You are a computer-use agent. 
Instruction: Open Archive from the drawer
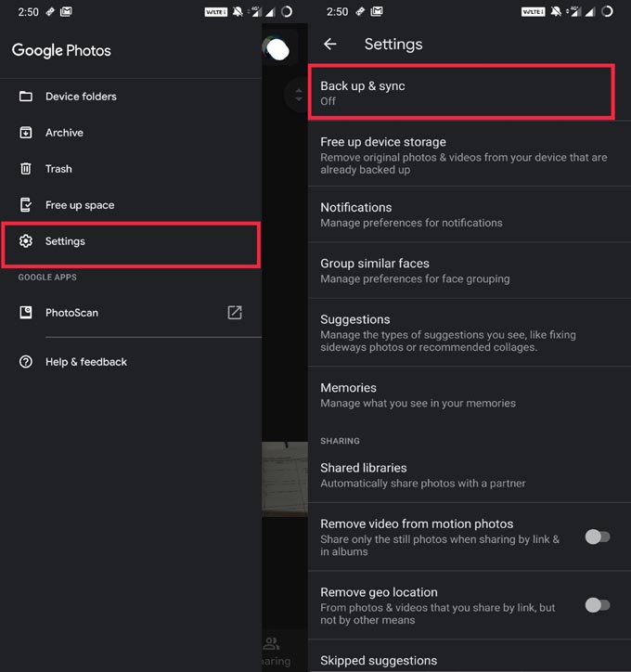pos(64,133)
